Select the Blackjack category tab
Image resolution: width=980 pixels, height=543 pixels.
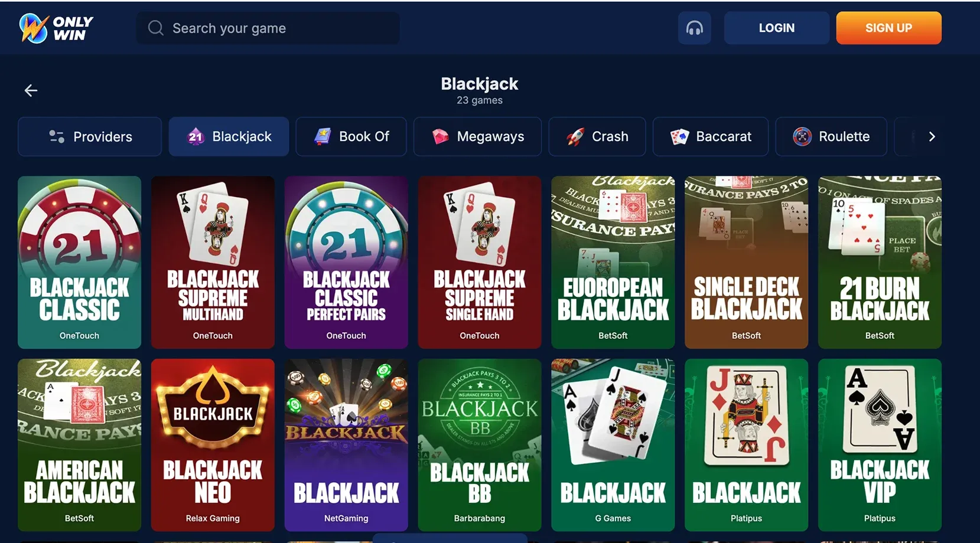[x=229, y=136]
